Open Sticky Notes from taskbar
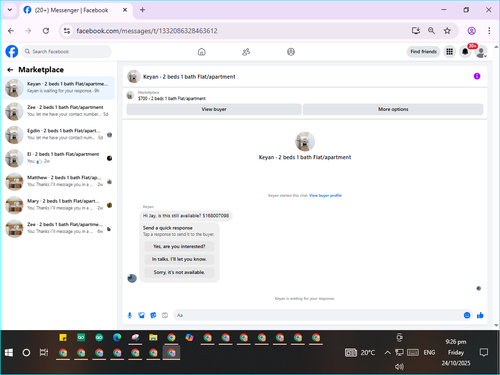Screen dimensions: 500x375 point(63,338)
